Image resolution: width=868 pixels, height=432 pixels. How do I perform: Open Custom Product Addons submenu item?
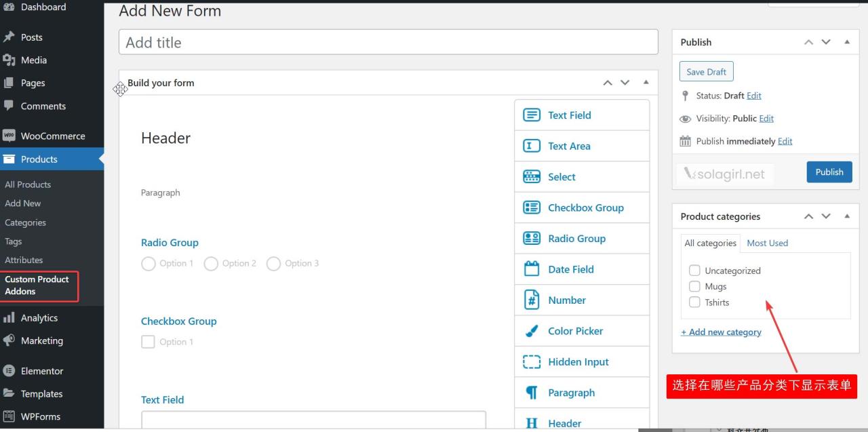pyautogui.click(x=37, y=285)
